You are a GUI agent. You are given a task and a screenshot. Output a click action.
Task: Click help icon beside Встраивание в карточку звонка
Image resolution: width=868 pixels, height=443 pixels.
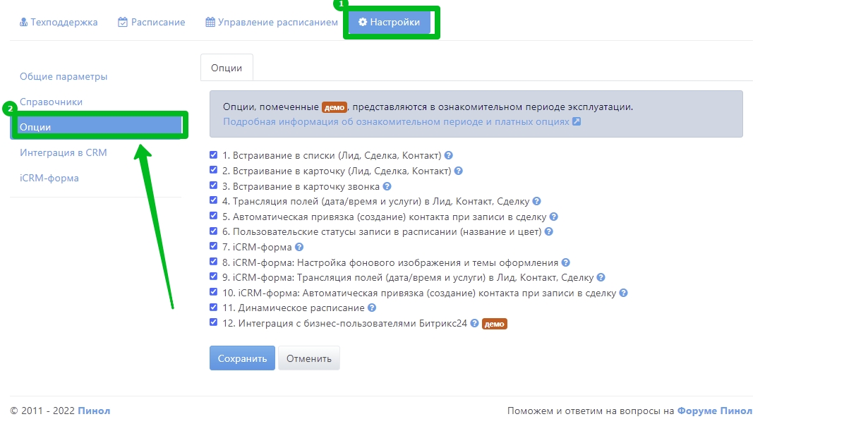click(387, 187)
